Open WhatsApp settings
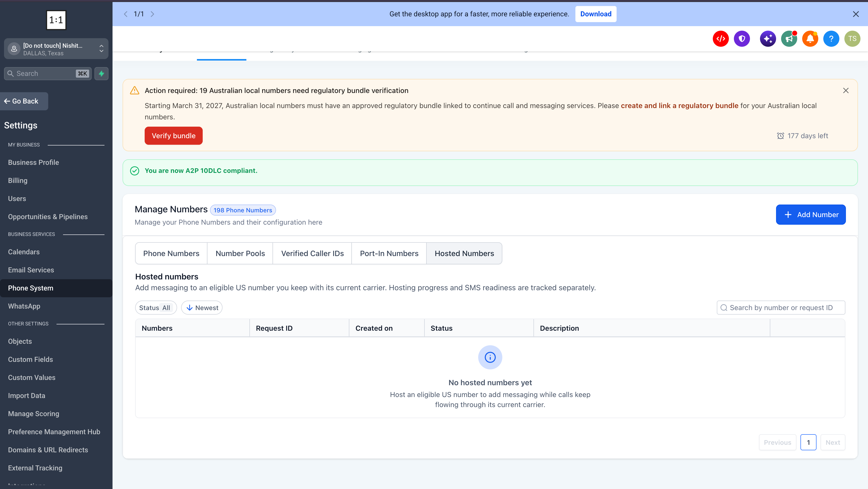Viewport: 868px width, 489px height. [x=24, y=306]
